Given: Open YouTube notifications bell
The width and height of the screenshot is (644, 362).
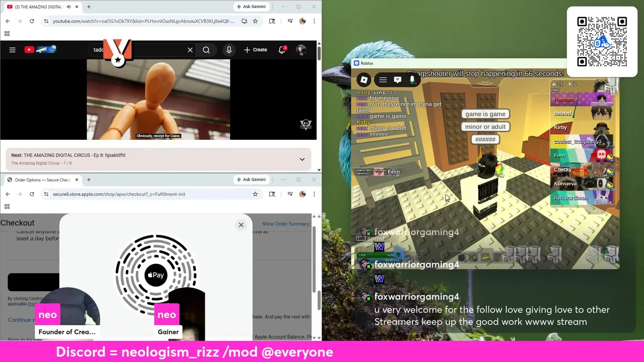Looking at the screenshot, I should click(x=282, y=50).
